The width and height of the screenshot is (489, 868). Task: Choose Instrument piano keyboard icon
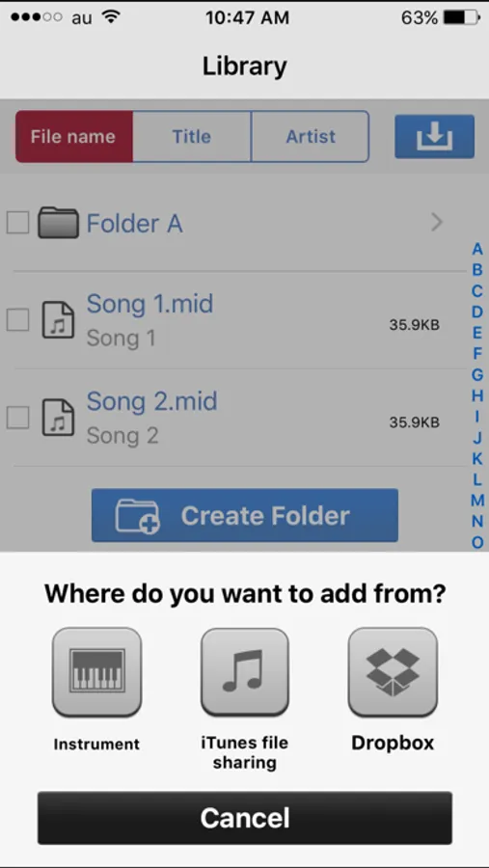tap(96, 671)
